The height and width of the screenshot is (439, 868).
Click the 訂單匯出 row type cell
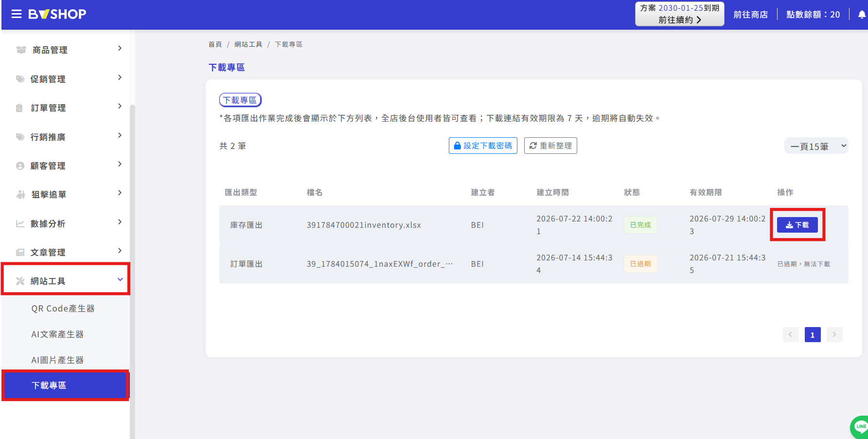(x=247, y=264)
